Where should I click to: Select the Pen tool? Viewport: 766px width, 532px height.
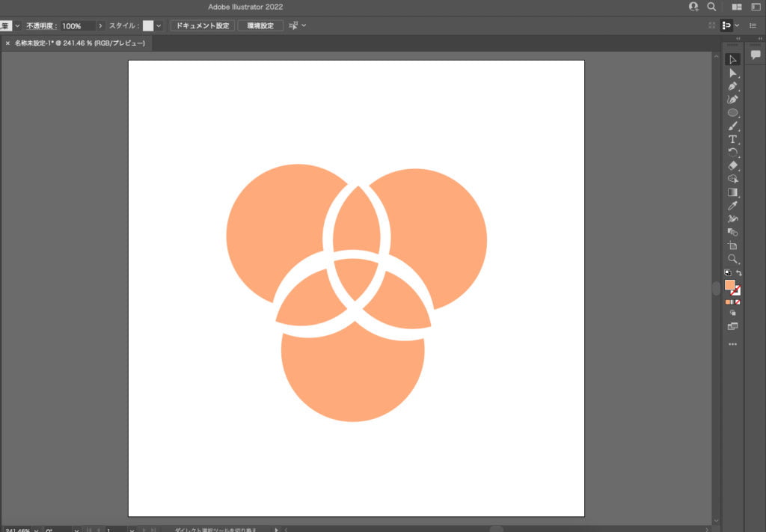click(x=732, y=86)
